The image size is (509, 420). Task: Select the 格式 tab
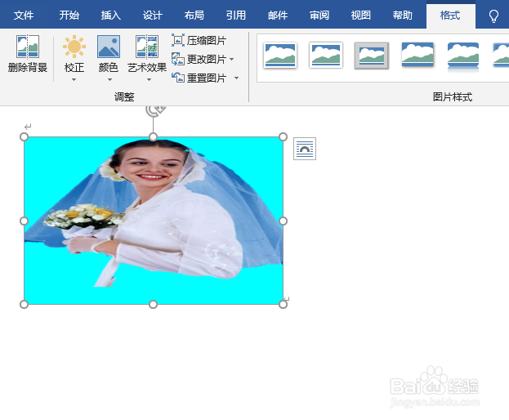[x=450, y=16]
